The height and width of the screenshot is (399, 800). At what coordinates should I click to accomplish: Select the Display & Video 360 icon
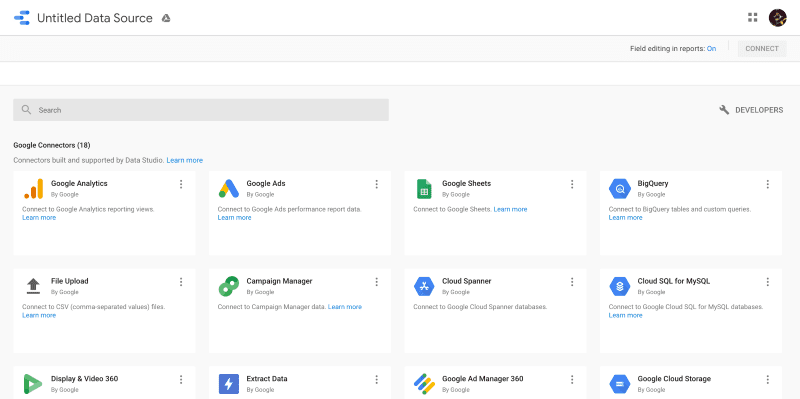pyautogui.click(x=33, y=384)
